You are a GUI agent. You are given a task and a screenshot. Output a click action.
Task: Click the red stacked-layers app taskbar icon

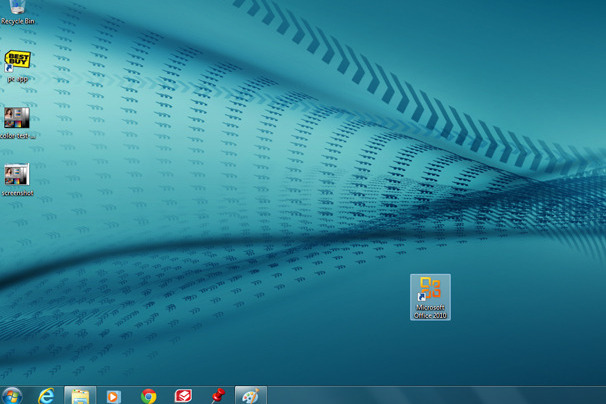(x=183, y=396)
